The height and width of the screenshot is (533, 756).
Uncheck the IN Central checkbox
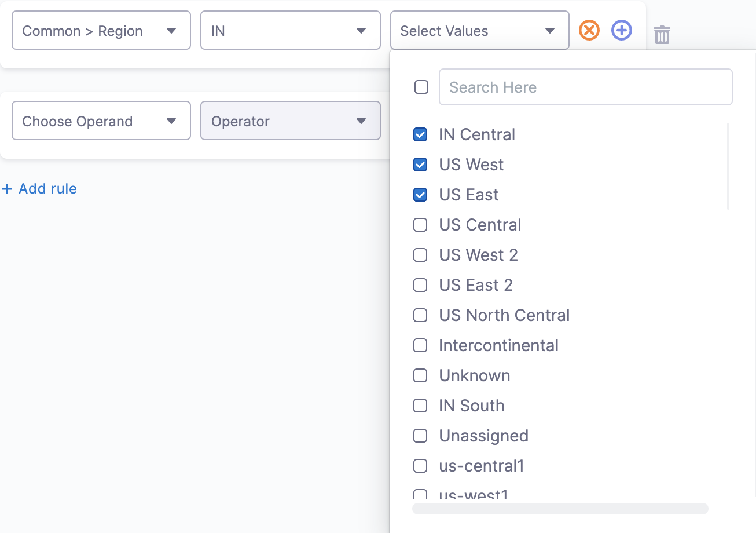(420, 134)
